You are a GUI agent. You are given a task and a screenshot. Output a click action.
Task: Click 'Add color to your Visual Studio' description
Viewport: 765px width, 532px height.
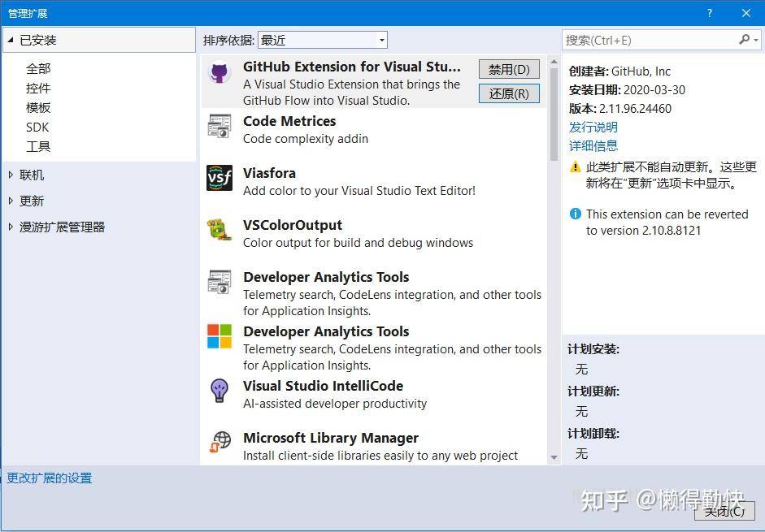[359, 191]
